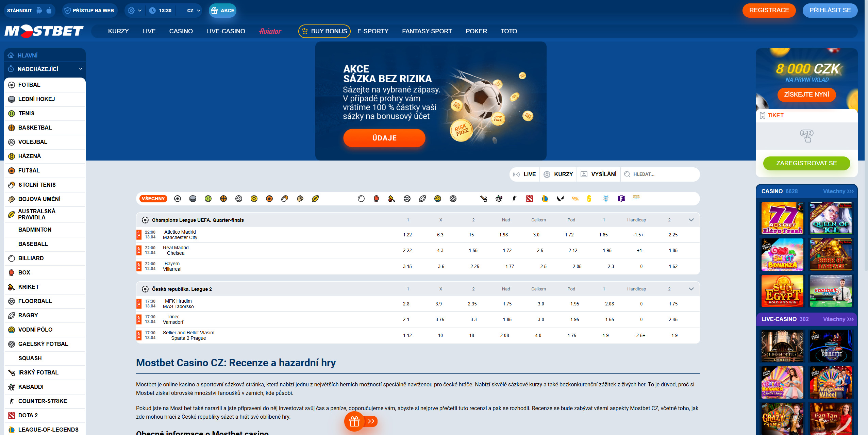This screenshot has width=868, height=435.
Task: Click the bet slip placeholder icon in Tiket
Action: 806,136
